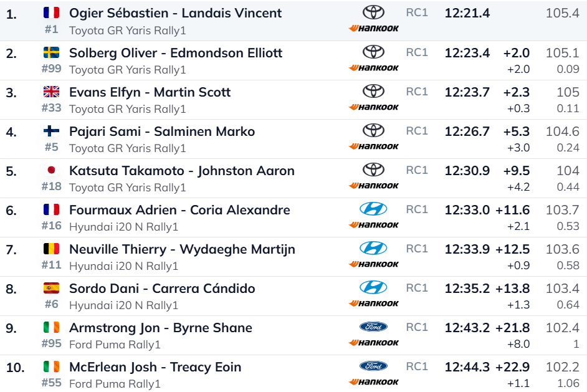Click the Japanese flag beside Katsuta Takamoto
The image size is (587, 392).
(x=51, y=171)
